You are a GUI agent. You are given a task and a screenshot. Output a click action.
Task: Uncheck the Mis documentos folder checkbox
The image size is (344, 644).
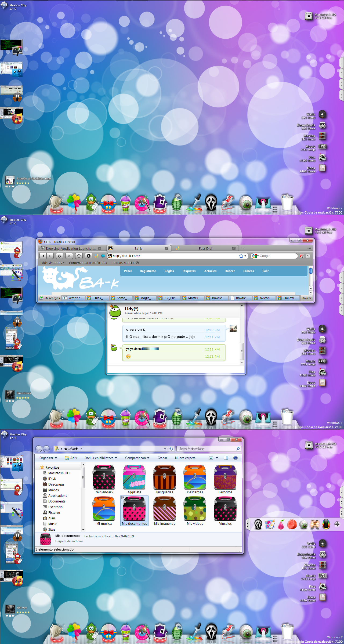point(123,498)
